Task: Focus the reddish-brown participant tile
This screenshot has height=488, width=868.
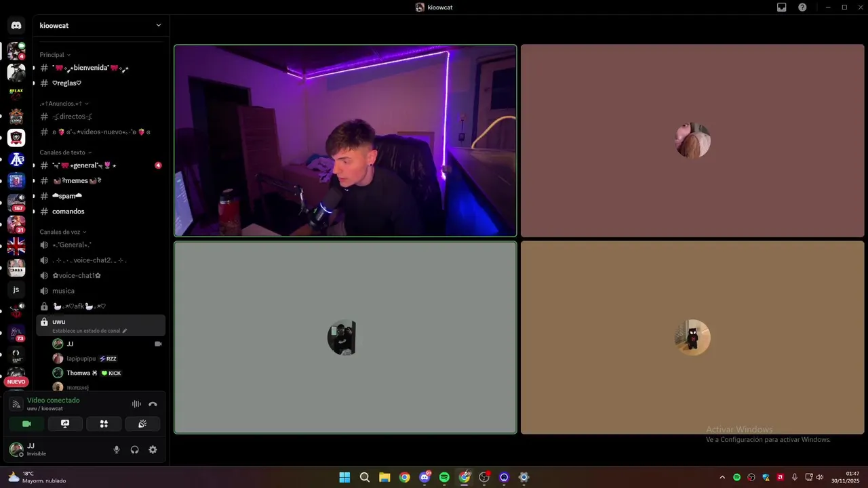Action: (692, 141)
